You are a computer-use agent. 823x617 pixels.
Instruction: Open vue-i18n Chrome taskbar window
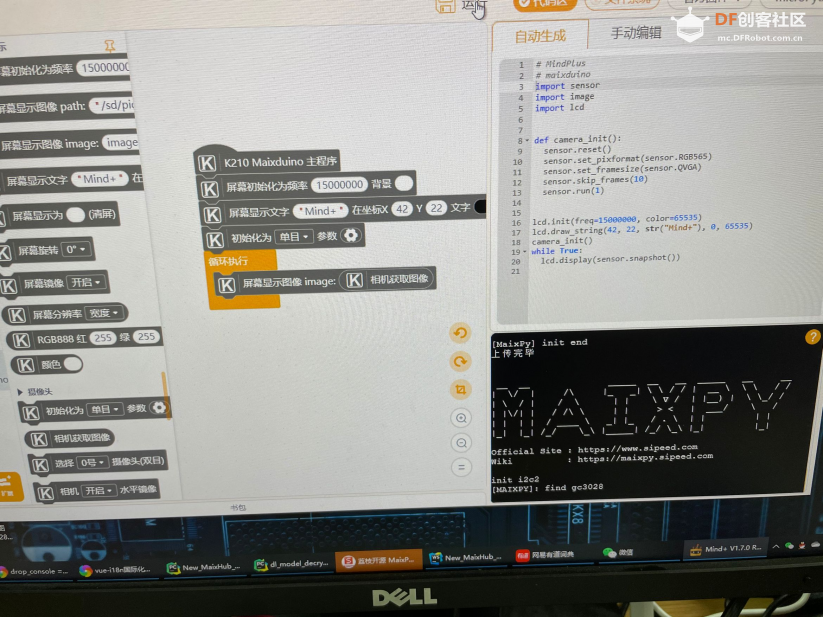(114, 570)
